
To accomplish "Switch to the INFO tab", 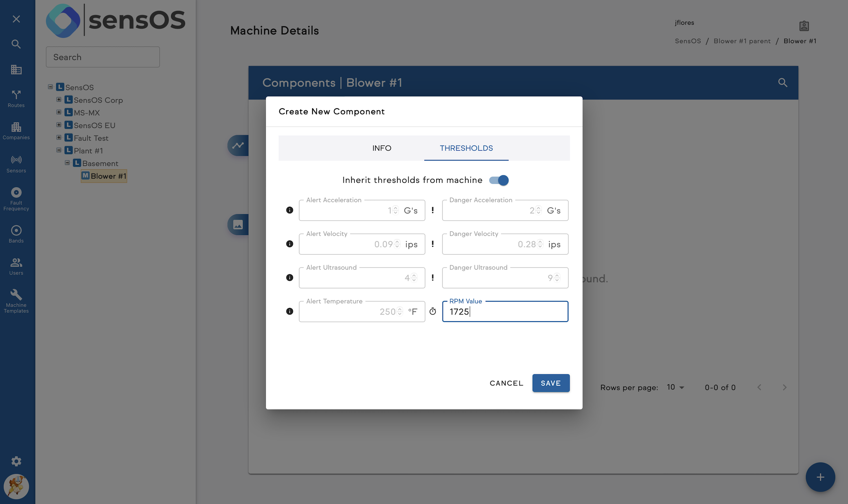I will click(x=382, y=148).
